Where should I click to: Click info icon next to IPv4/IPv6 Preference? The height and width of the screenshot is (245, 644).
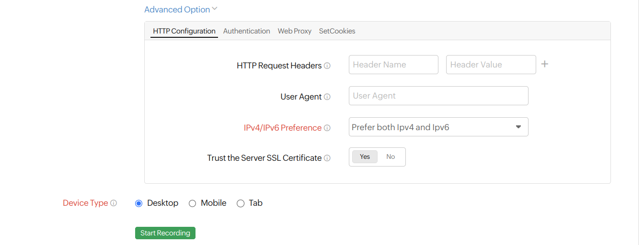[x=327, y=128]
